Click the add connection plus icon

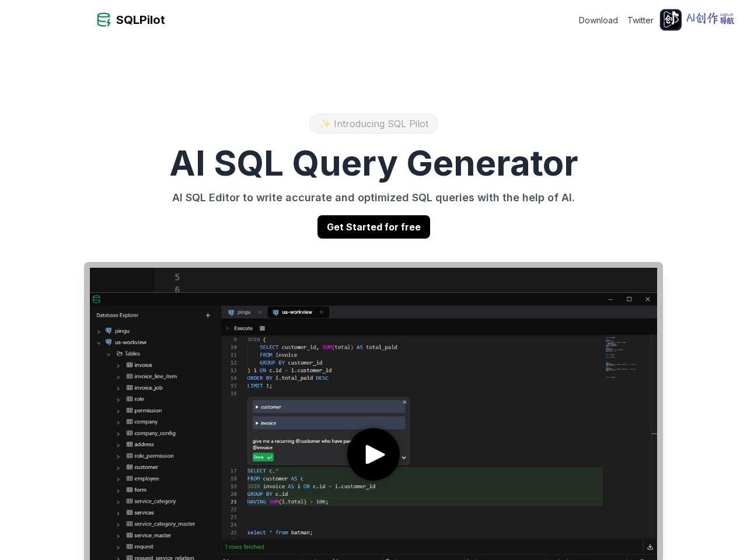coord(208,316)
